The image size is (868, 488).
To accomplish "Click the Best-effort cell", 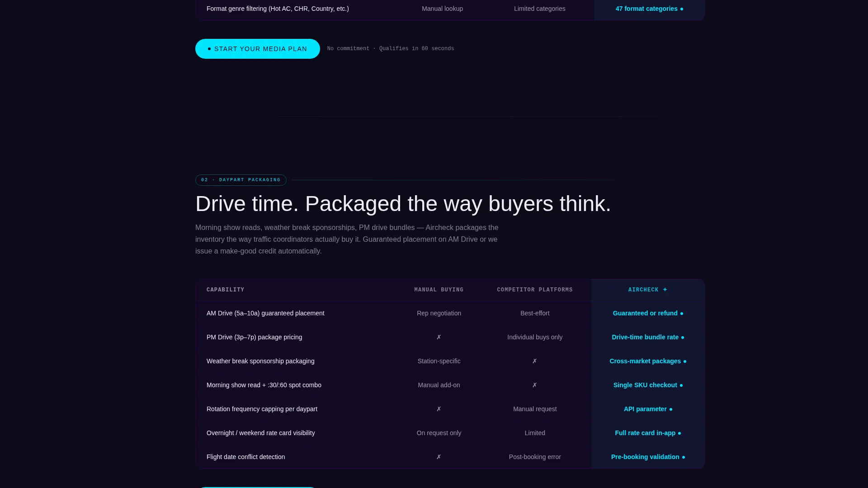I will tap(535, 313).
